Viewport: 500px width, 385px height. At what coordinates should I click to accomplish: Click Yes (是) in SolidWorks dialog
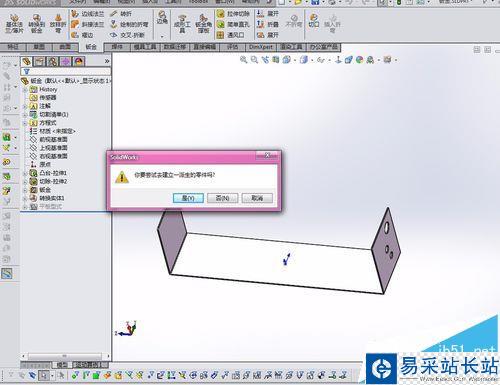(x=188, y=198)
